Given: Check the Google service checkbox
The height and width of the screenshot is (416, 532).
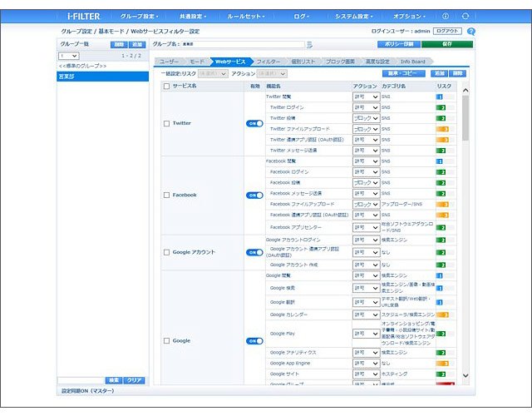Looking at the screenshot, I should click(x=166, y=341).
